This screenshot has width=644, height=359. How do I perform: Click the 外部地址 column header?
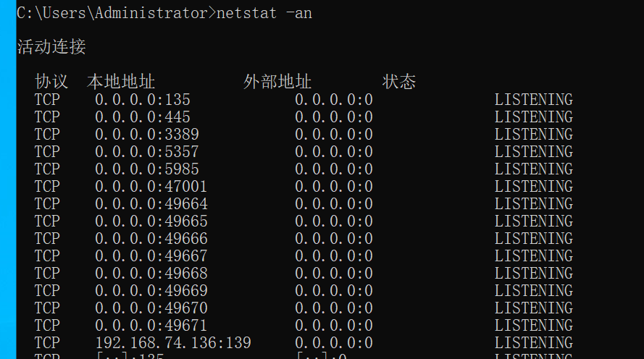point(277,82)
